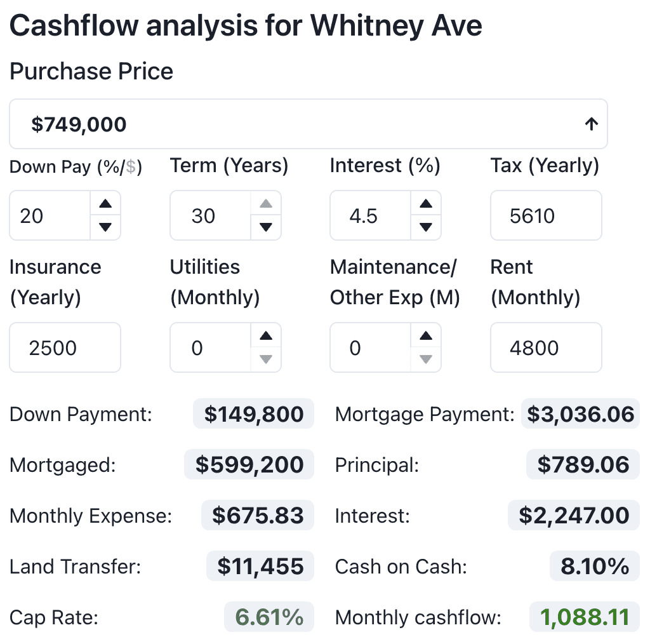
Task: Focus the Term (Years) input
Action: click(211, 216)
